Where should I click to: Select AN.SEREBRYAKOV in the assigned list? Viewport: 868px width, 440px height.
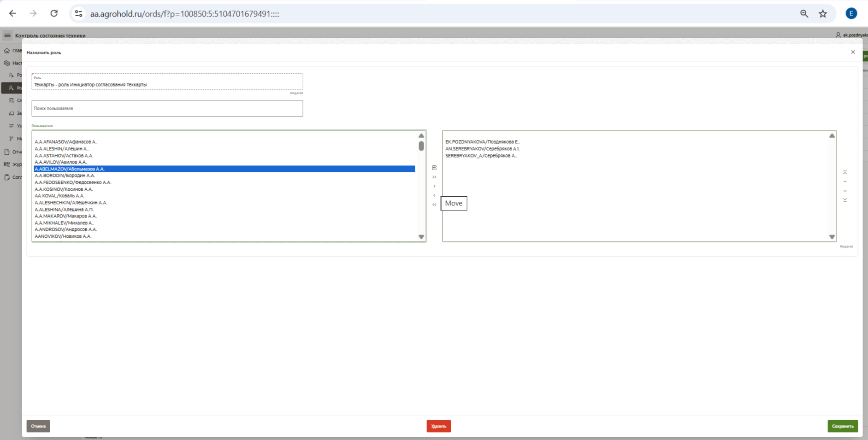[482, 149]
